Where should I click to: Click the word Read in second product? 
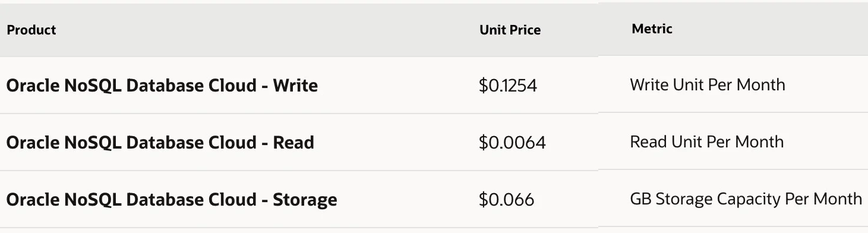[293, 143]
